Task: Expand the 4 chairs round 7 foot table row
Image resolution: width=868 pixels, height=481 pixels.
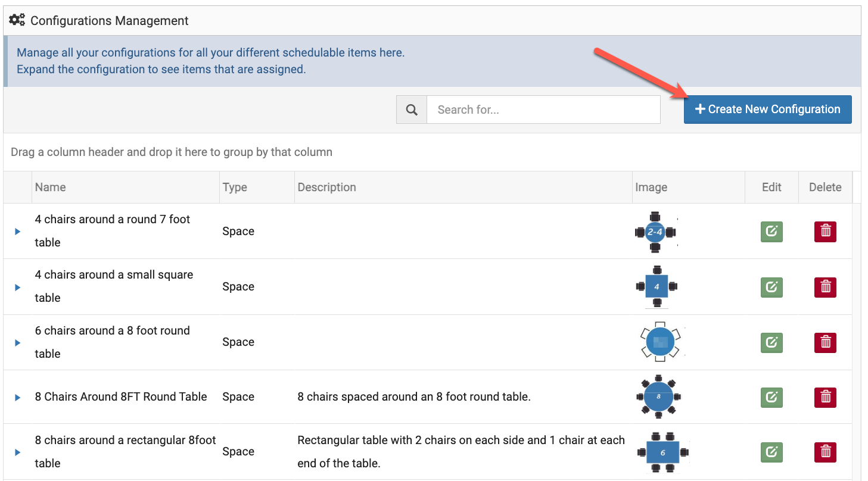Action: tap(17, 231)
